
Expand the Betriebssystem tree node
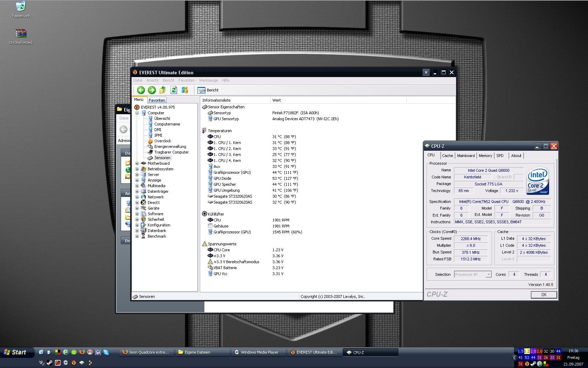(137, 169)
